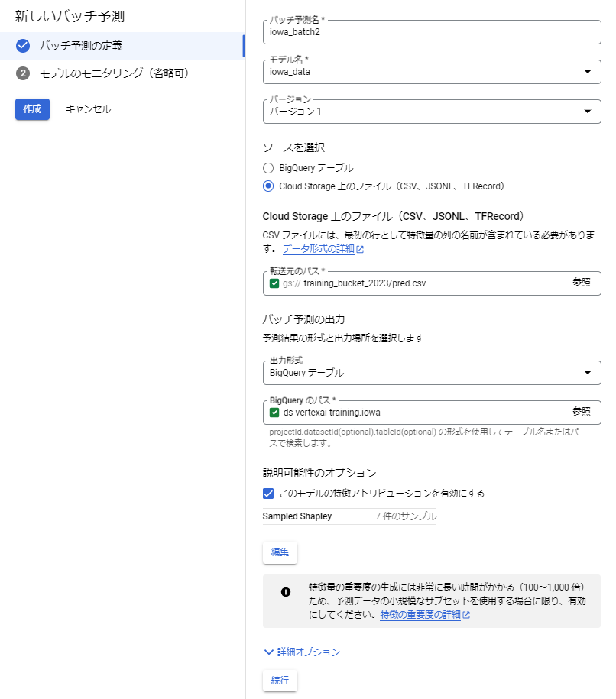Click the 予測結果の形式と出力場所を選択します text
616x699 pixels.
click(x=343, y=338)
